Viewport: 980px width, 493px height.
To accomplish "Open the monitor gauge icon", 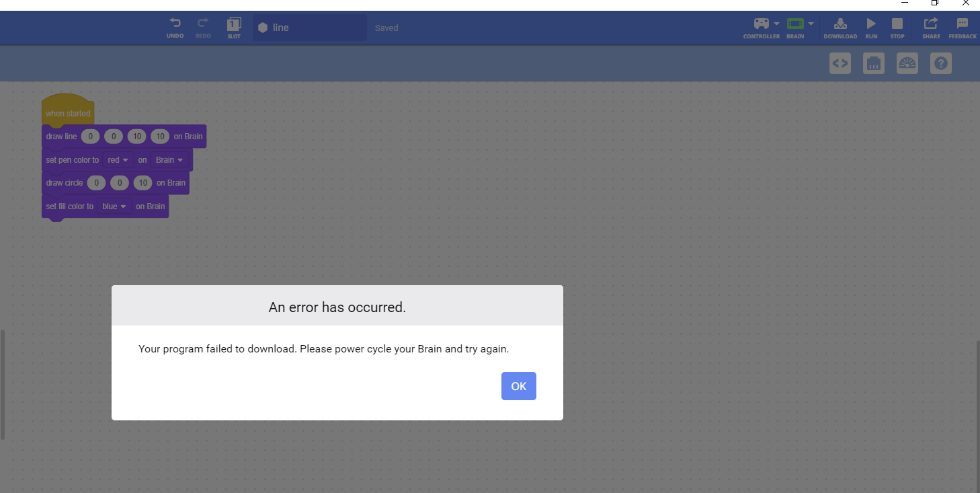I will 907,64.
